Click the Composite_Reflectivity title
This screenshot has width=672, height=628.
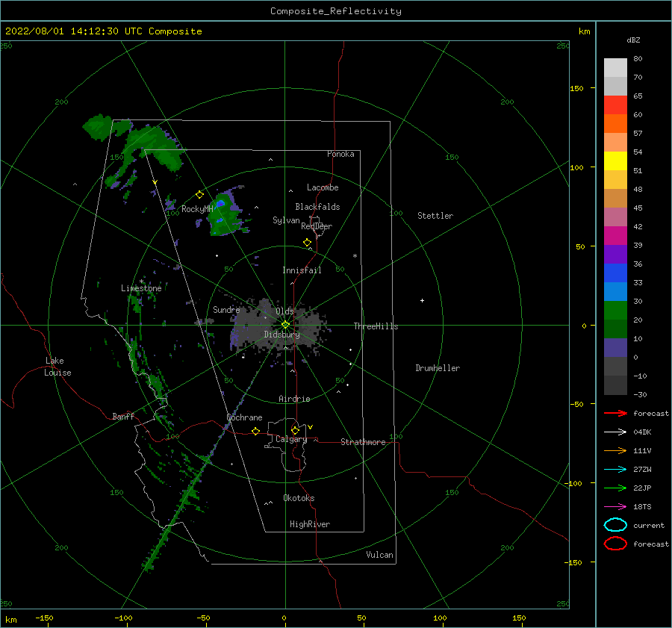(x=336, y=11)
